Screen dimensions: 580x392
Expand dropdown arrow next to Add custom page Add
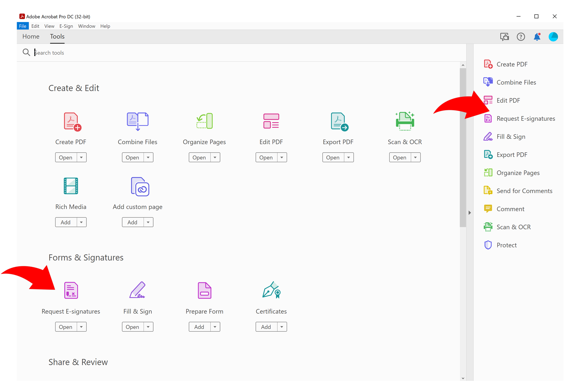(148, 222)
